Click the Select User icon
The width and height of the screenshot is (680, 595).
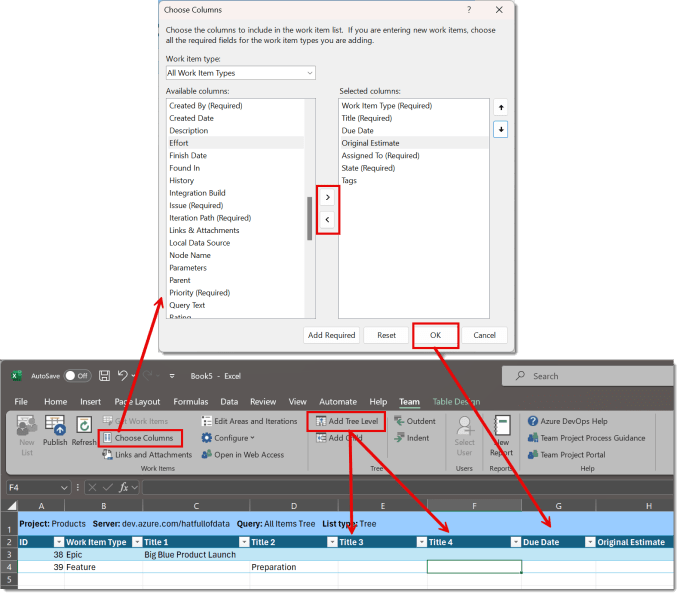point(465,435)
